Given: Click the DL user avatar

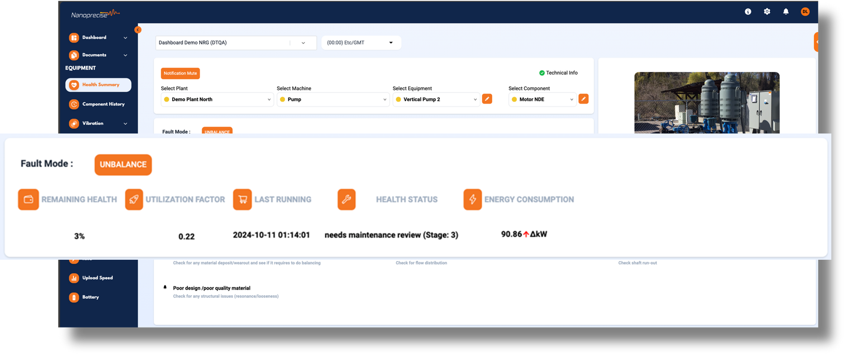Looking at the screenshot, I should tap(805, 12).
